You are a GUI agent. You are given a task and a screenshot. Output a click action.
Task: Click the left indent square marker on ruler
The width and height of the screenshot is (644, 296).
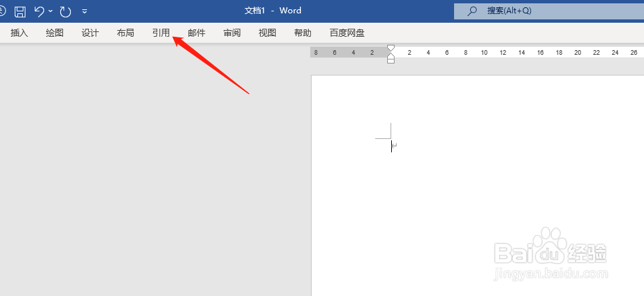coord(391,61)
